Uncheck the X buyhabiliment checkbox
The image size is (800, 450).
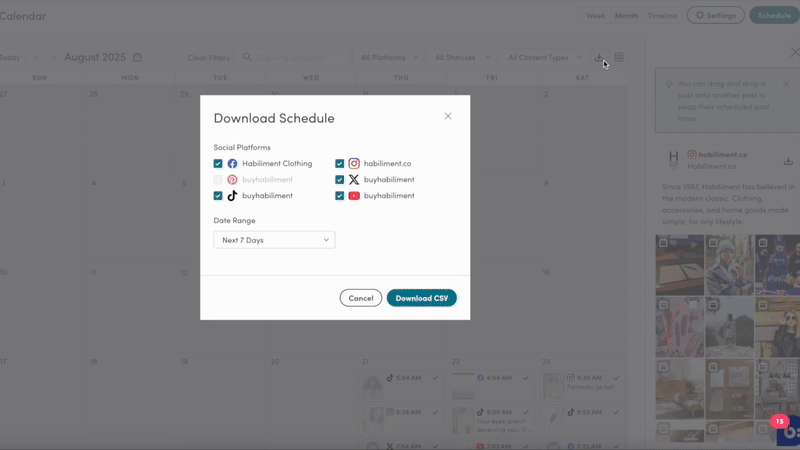pos(339,180)
